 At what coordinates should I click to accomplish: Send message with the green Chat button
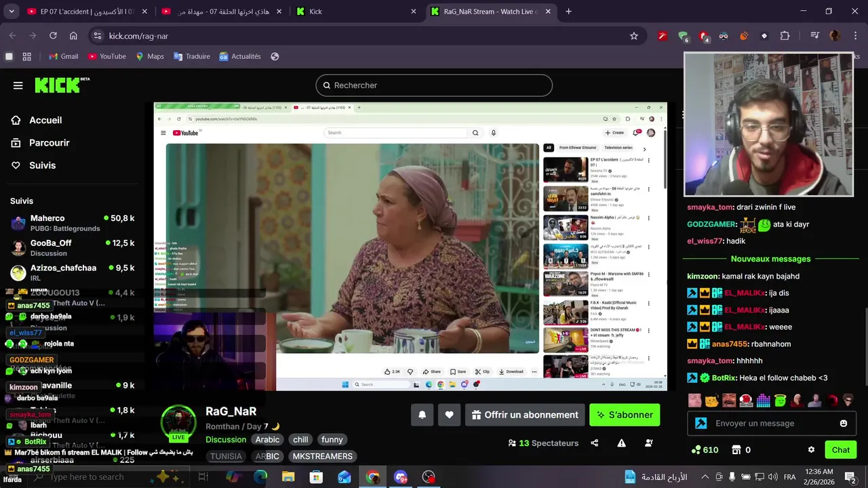click(x=841, y=449)
